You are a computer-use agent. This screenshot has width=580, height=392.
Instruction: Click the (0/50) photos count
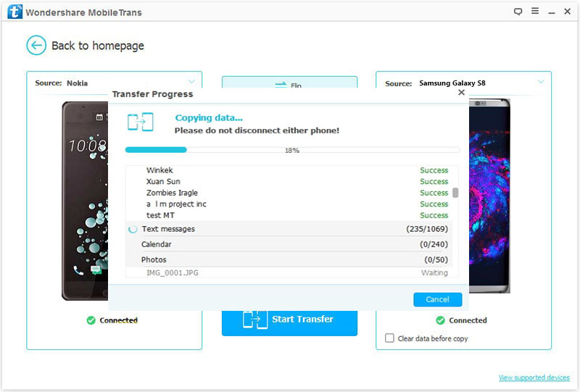tap(436, 259)
